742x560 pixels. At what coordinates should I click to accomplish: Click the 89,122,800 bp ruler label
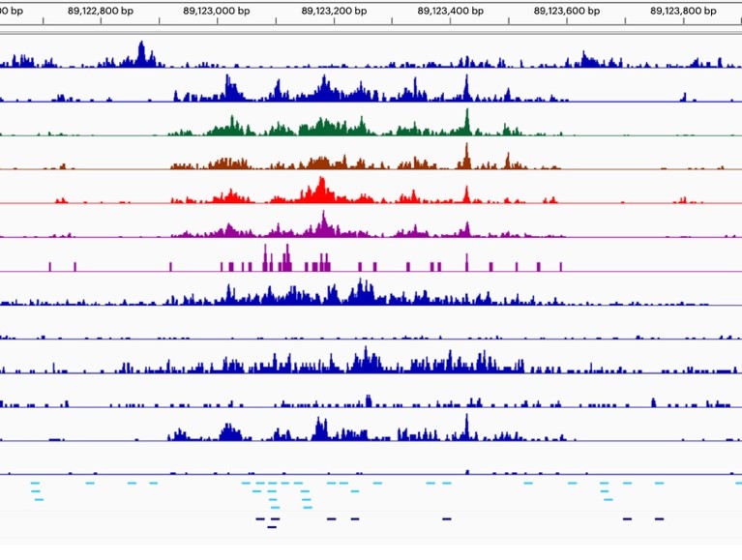101,11
